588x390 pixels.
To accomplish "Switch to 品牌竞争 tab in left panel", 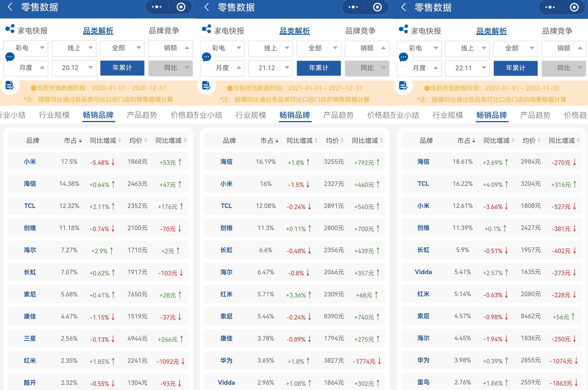I will tap(164, 31).
